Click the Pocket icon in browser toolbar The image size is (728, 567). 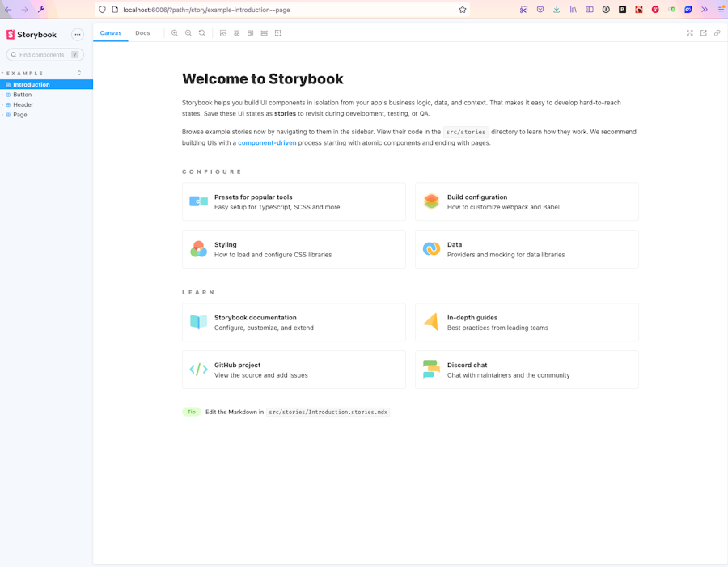click(x=540, y=9)
